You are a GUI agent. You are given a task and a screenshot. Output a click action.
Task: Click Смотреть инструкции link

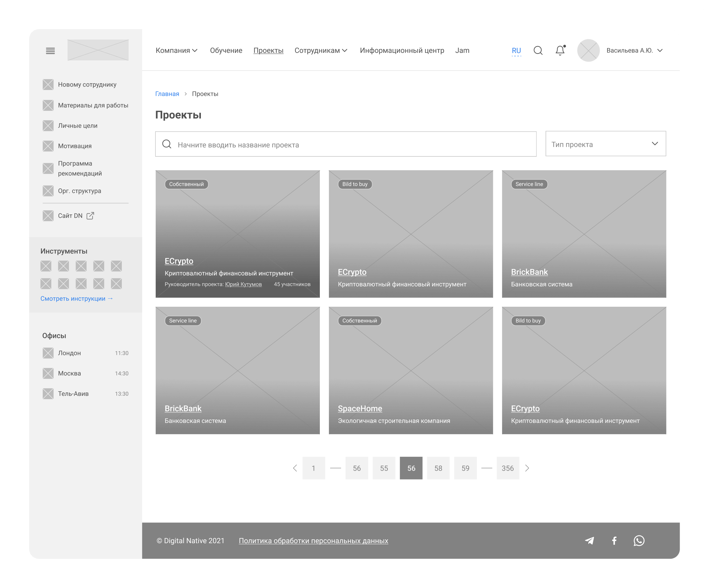77,299
